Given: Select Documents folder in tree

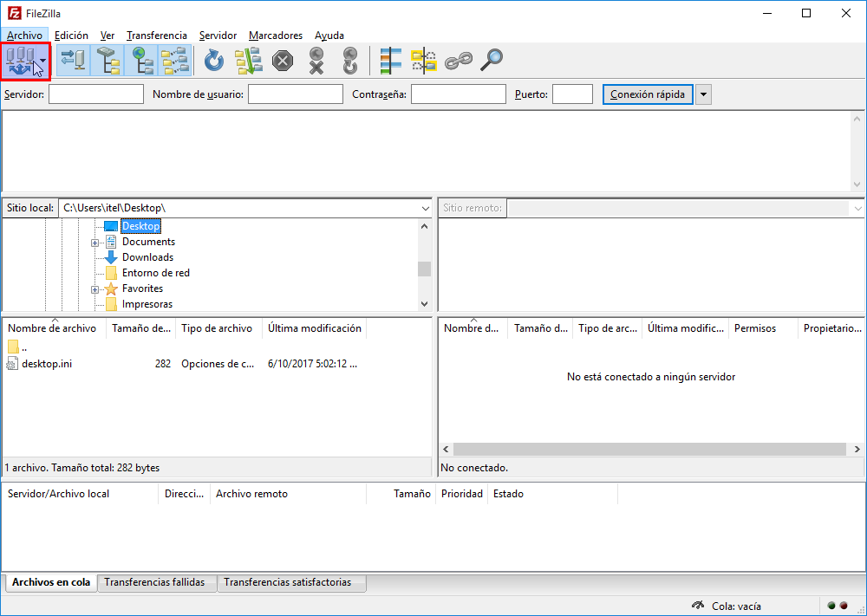Looking at the screenshot, I should [x=148, y=242].
